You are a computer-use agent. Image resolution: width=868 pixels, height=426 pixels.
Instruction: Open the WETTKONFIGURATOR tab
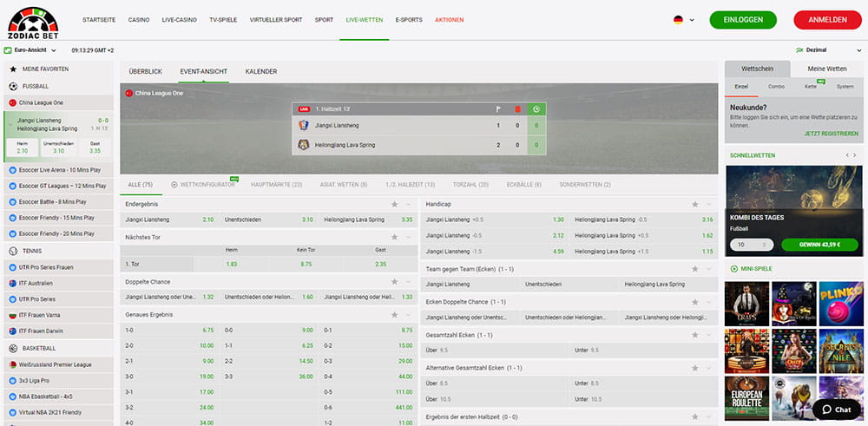point(204,184)
